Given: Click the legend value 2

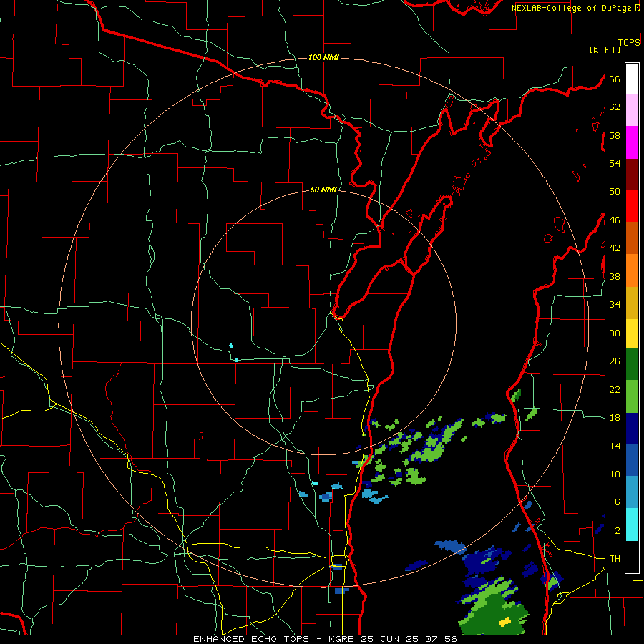Looking at the screenshot, I should [x=618, y=531].
